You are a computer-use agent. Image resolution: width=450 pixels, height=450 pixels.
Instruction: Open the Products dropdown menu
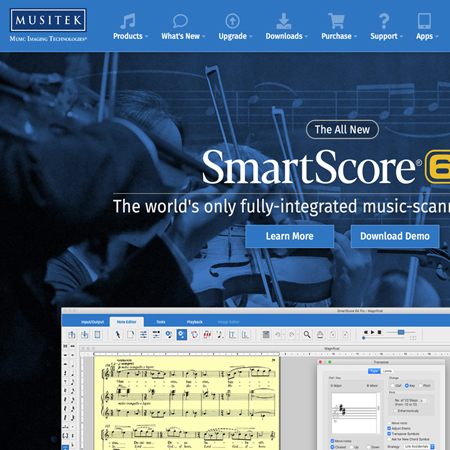point(130,27)
